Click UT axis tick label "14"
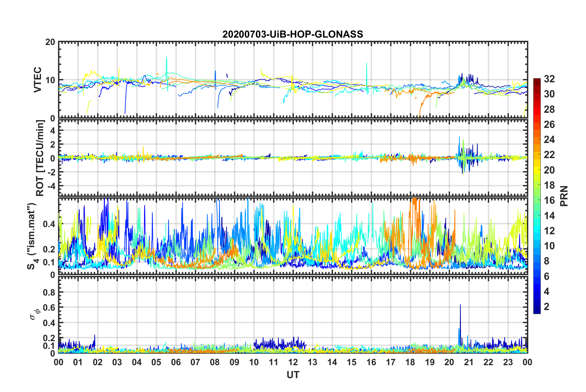The image size is (586, 392). 332,362
